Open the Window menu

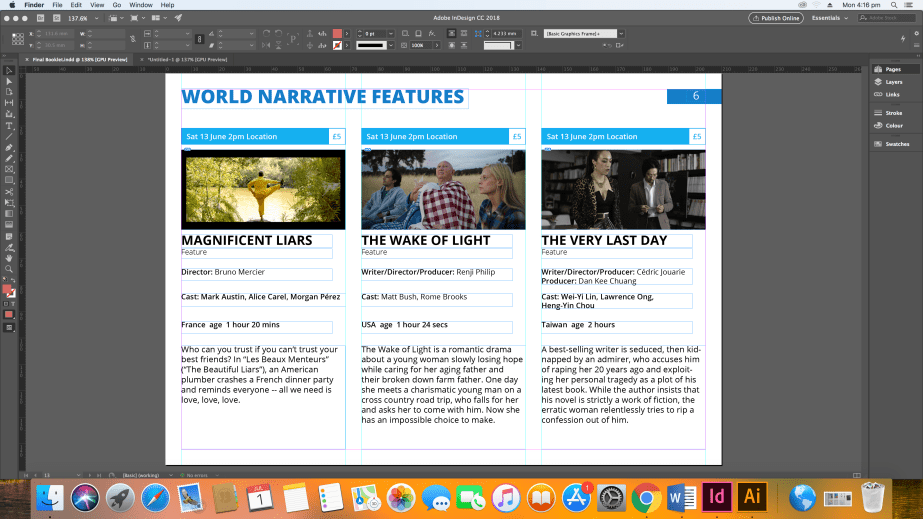pyautogui.click(x=141, y=5)
